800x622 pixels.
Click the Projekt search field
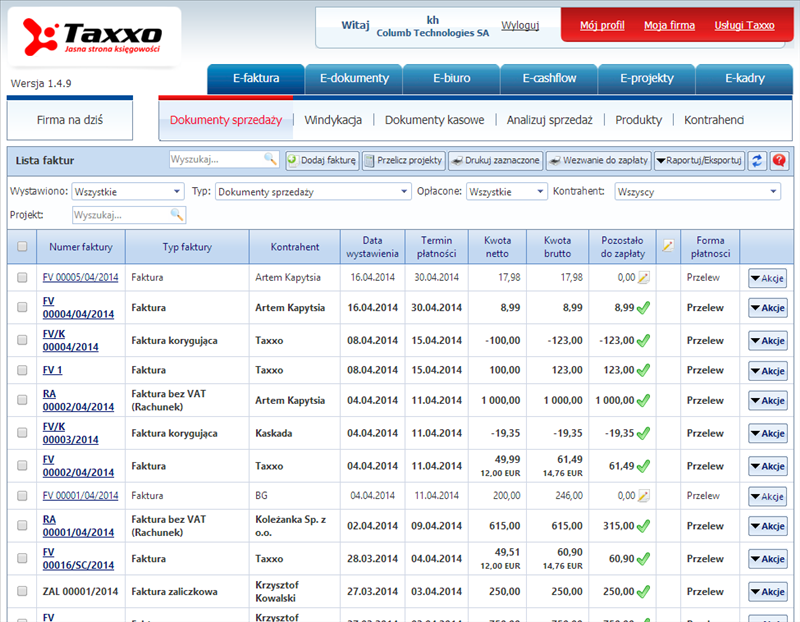coord(122,215)
